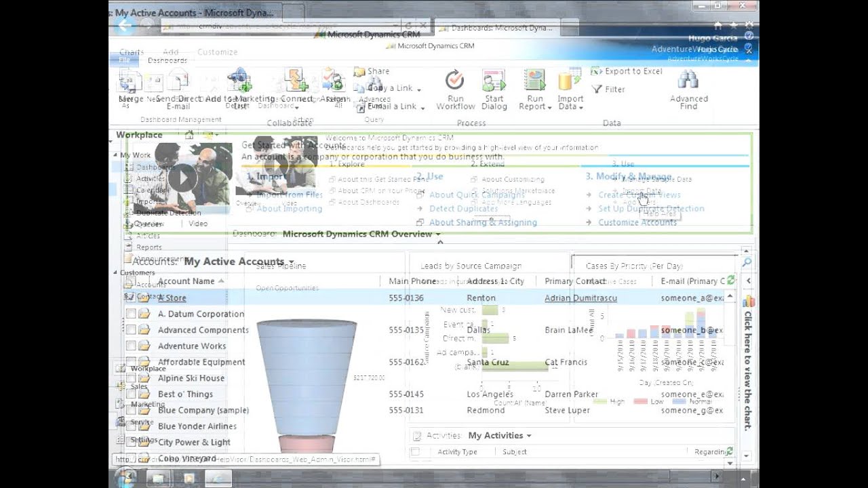Click folder icon beside Blue Yonder Airlines

[x=144, y=426]
